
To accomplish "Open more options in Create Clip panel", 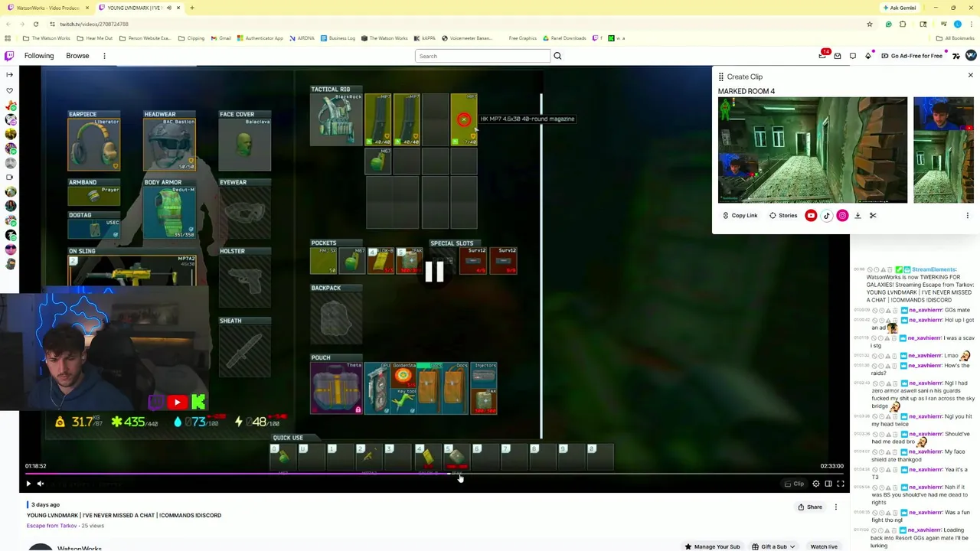I will click(967, 216).
